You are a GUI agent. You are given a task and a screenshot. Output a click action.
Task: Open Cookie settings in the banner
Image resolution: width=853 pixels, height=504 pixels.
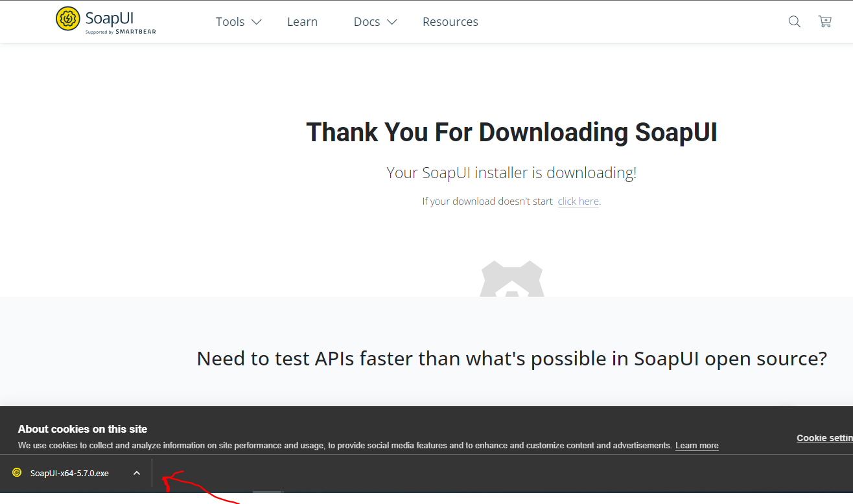(824, 438)
